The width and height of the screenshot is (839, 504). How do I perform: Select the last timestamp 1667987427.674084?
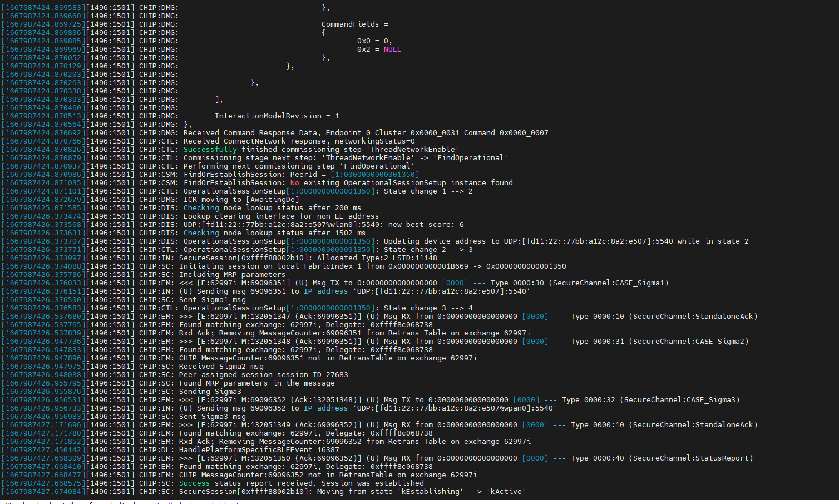[43, 492]
